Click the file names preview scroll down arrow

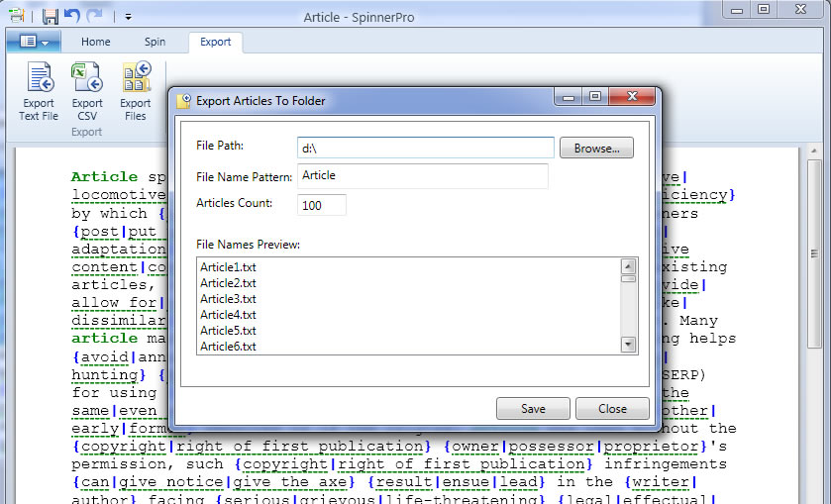(628, 344)
